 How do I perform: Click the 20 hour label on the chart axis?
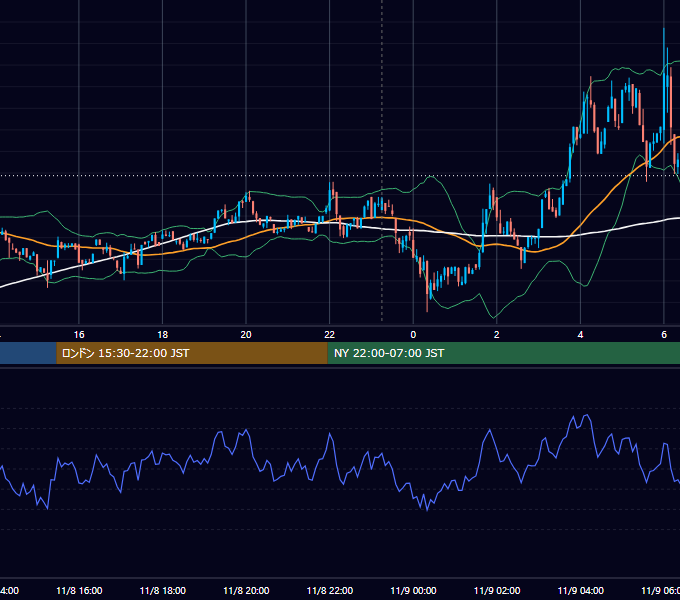point(246,335)
